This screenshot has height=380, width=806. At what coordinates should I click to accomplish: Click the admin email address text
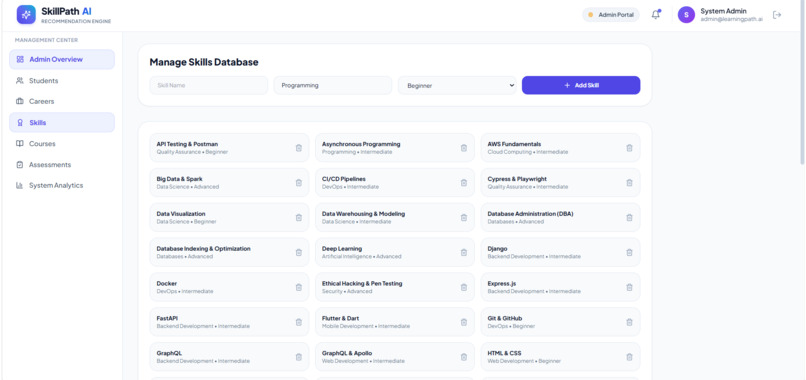(x=731, y=19)
